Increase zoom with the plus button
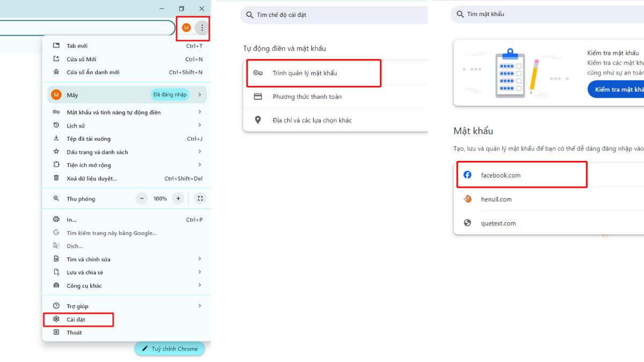The height and width of the screenshot is (362, 644). click(178, 198)
